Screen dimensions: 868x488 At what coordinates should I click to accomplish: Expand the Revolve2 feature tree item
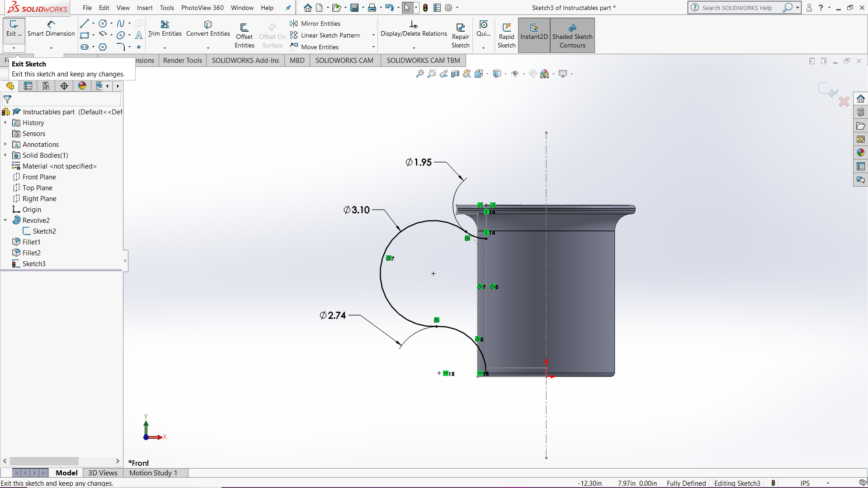5,220
